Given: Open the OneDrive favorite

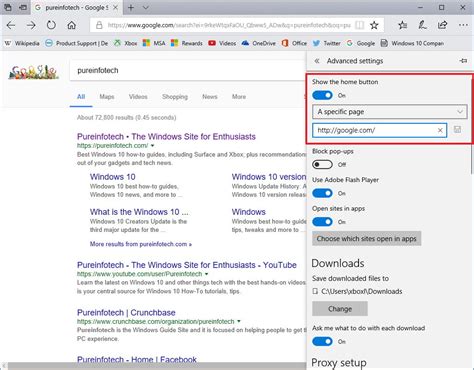Looking at the screenshot, I should pos(259,43).
